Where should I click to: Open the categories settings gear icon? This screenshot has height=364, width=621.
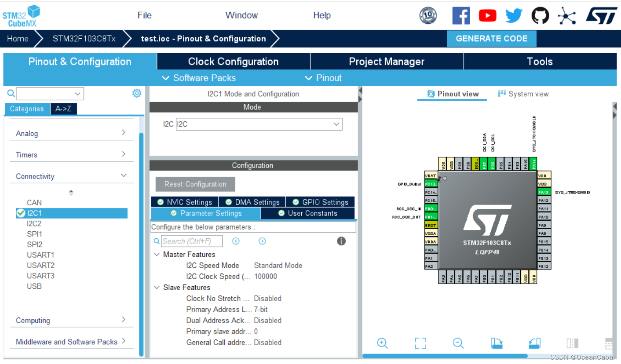137,93
